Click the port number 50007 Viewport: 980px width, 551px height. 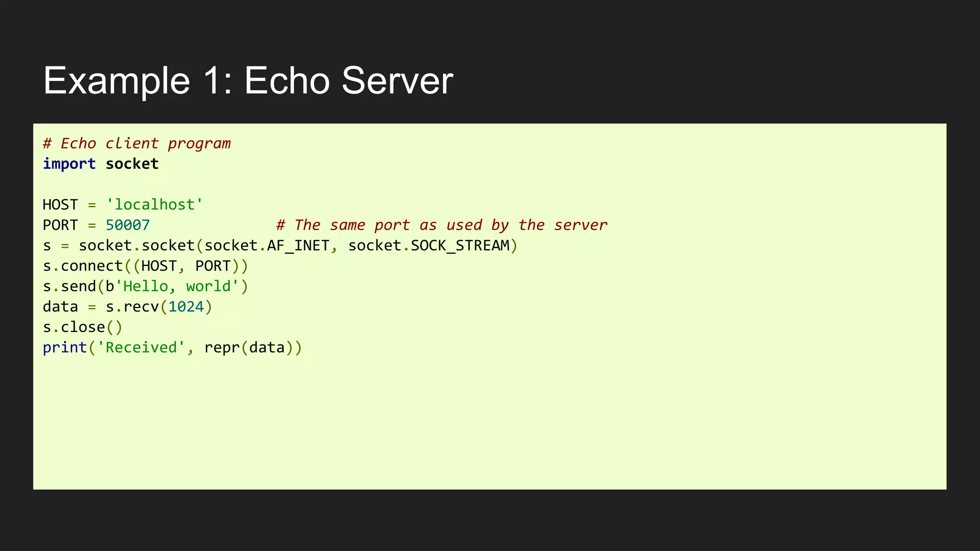(128, 225)
